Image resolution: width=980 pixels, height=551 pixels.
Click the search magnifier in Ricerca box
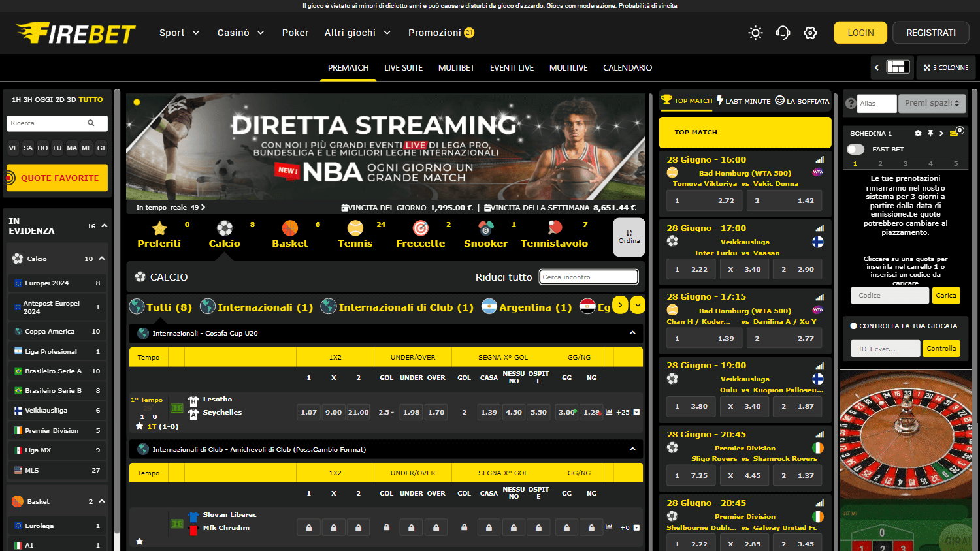pyautogui.click(x=91, y=123)
